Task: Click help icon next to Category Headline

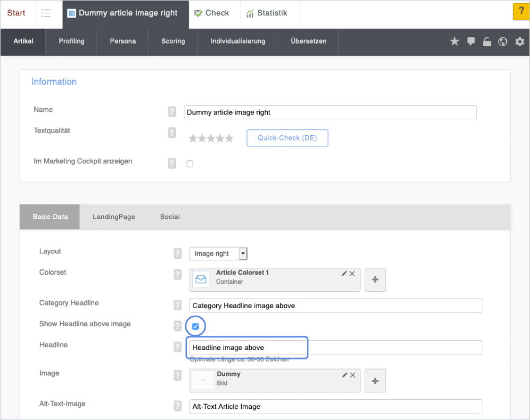Action: click(178, 305)
